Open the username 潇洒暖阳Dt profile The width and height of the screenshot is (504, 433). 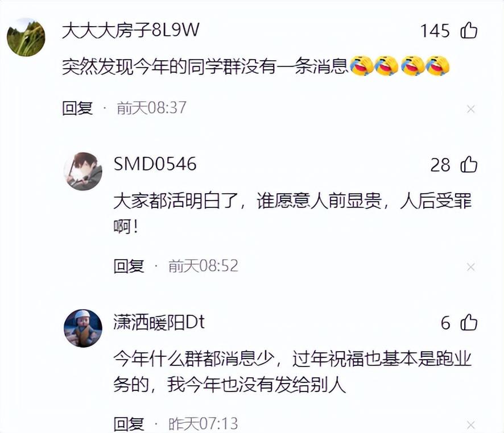tap(159, 322)
